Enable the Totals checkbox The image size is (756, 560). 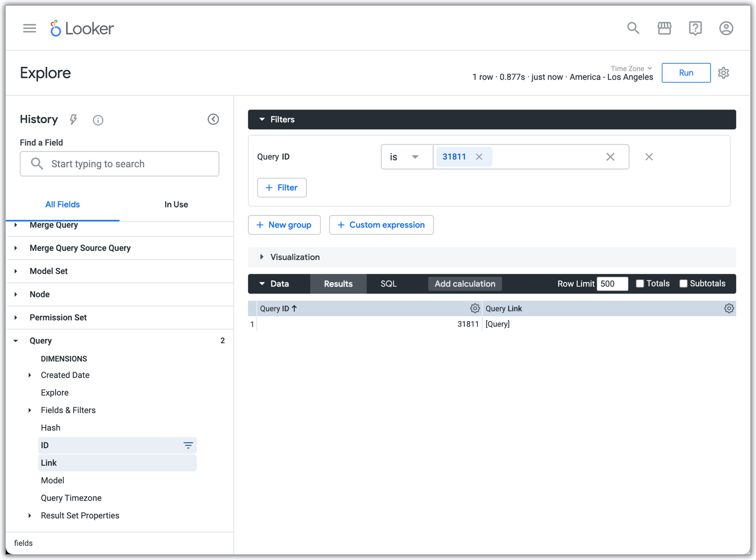coord(640,284)
